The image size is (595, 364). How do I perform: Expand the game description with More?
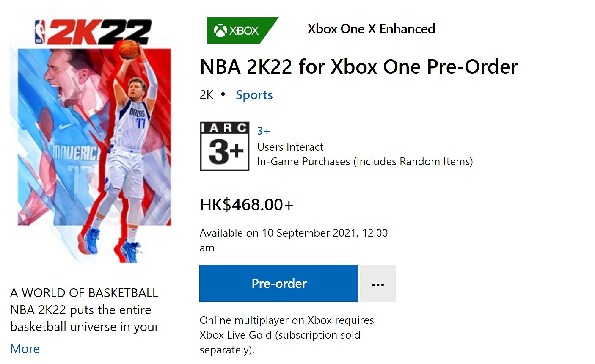click(x=25, y=348)
